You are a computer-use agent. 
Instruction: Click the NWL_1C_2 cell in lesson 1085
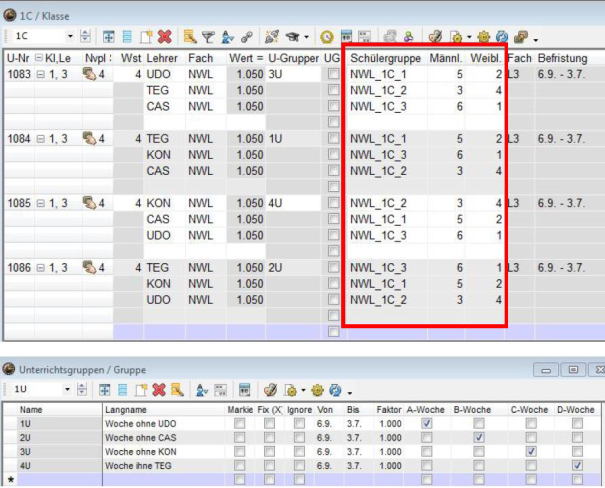pyautogui.click(x=377, y=204)
